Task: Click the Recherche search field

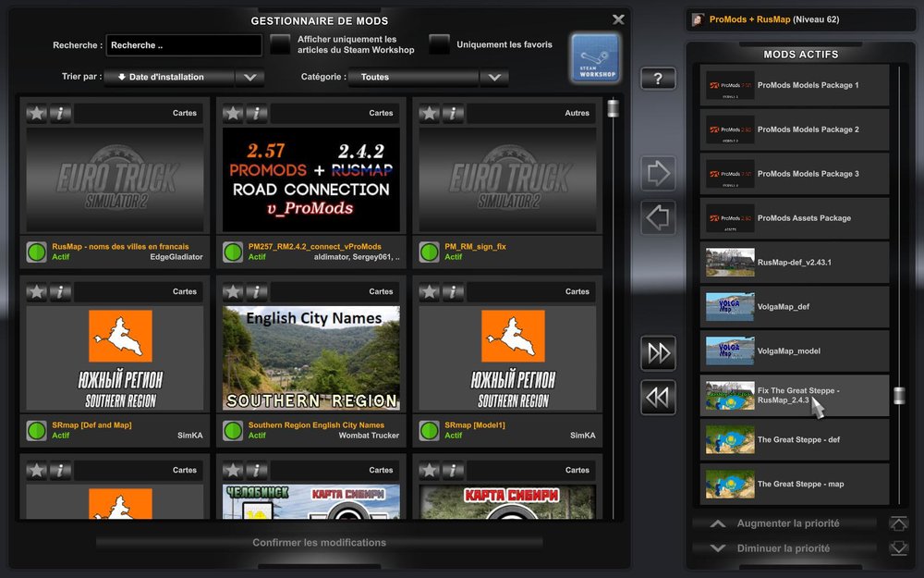Action: tap(184, 44)
